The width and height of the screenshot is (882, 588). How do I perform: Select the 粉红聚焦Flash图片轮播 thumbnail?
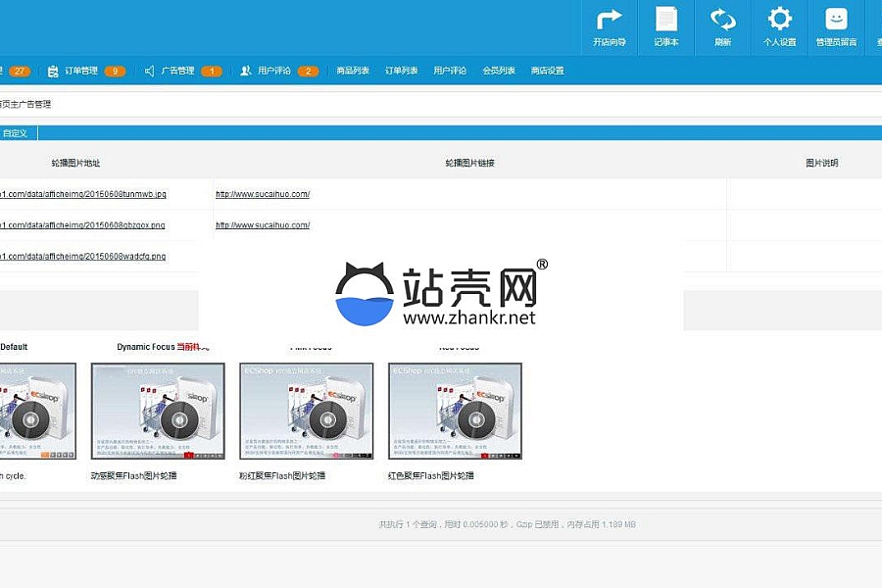(307, 412)
